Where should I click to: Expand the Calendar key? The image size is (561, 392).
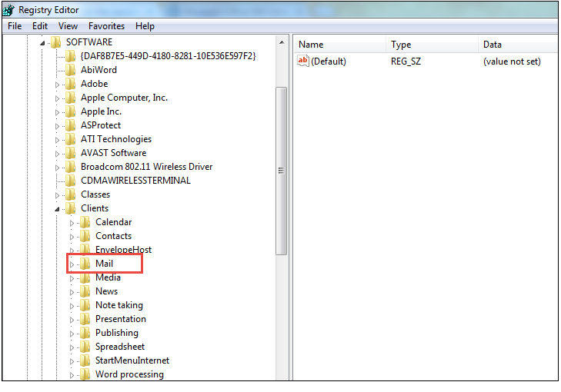coord(72,224)
